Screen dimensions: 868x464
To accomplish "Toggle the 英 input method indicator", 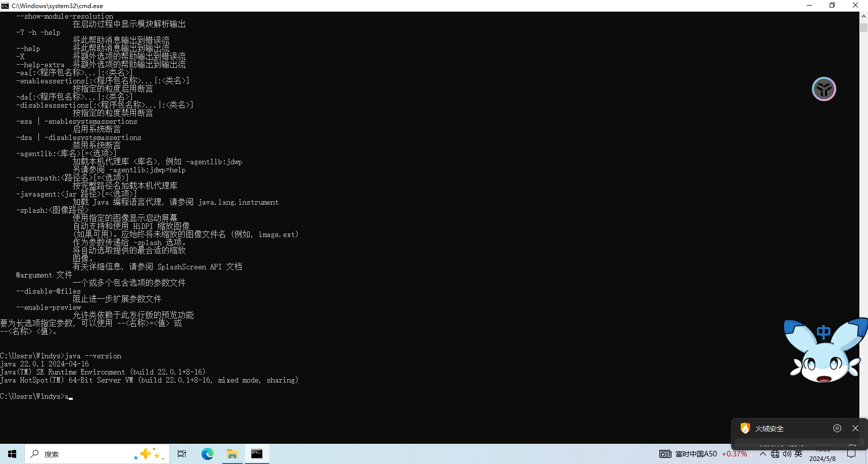I will click(x=798, y=454).
